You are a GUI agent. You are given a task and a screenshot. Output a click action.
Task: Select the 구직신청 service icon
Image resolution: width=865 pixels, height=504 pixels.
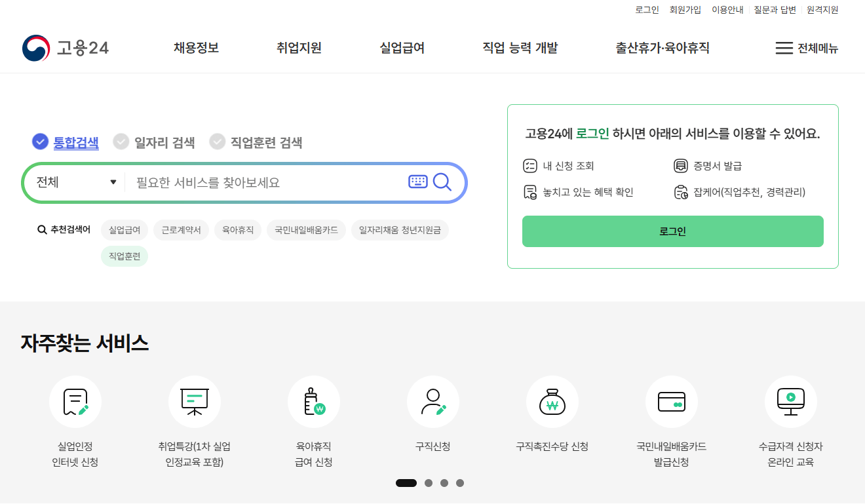coord(433,401)
